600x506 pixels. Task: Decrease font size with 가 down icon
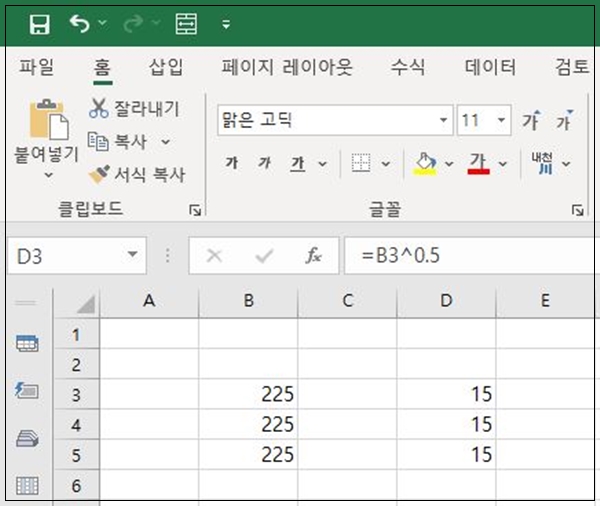[x=564, y=120]
